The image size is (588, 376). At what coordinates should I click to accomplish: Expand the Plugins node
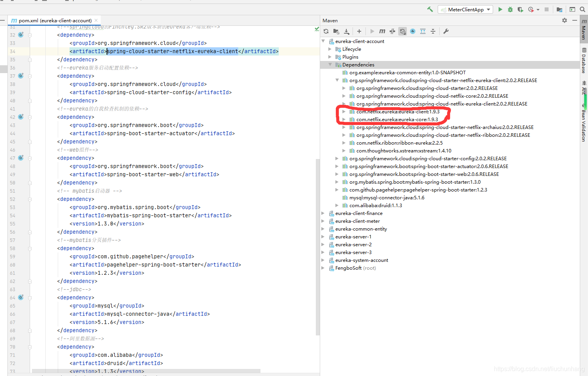pos(330,57)
